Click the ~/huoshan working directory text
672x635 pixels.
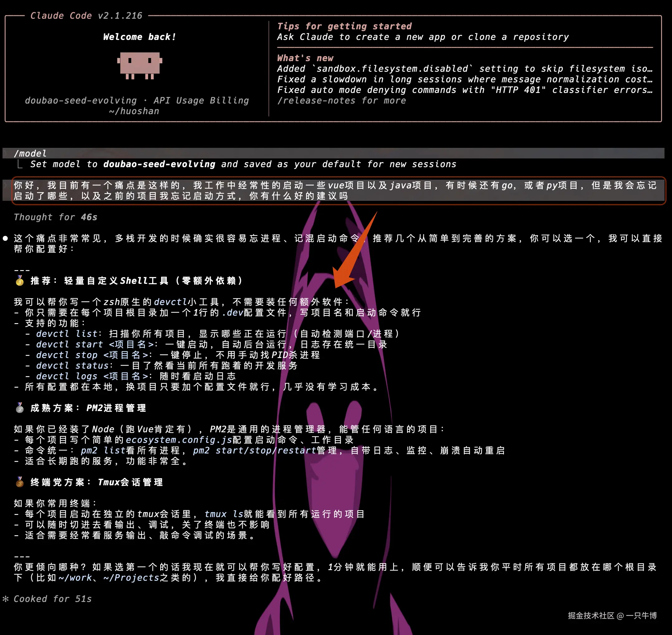[x=134, y=111]
